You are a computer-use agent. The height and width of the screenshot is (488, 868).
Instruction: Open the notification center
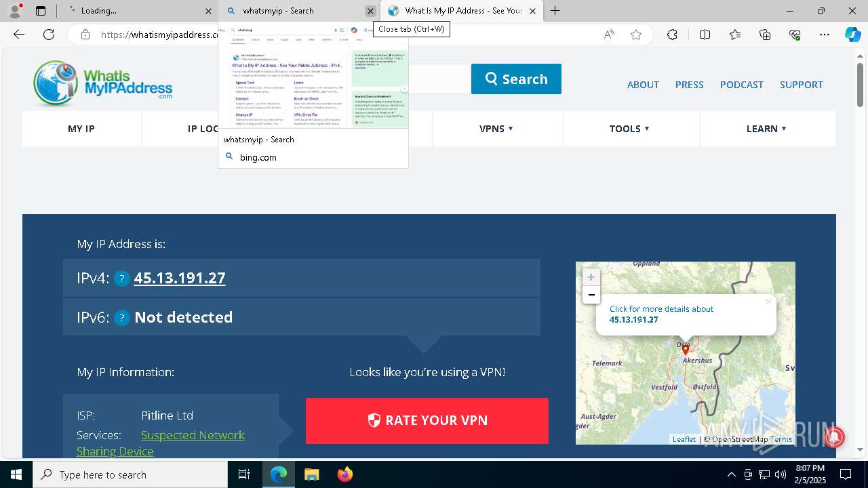pyautogui.click(x=846, y=474)
